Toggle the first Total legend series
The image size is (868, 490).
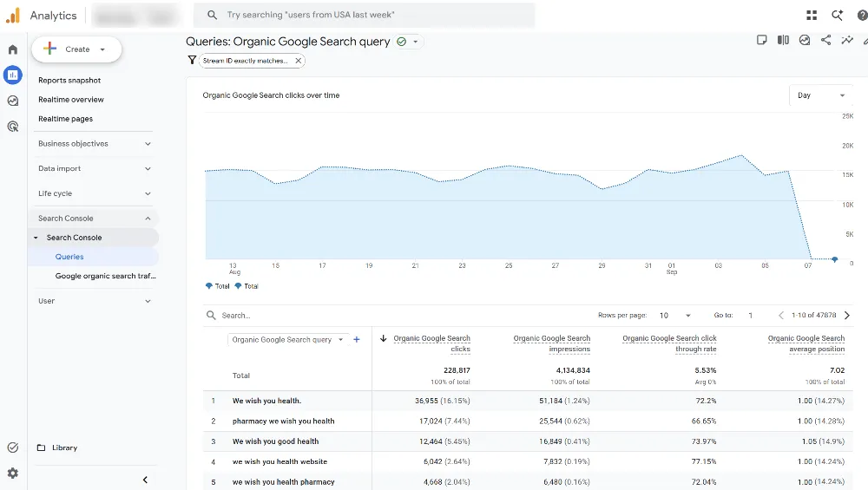217,286
